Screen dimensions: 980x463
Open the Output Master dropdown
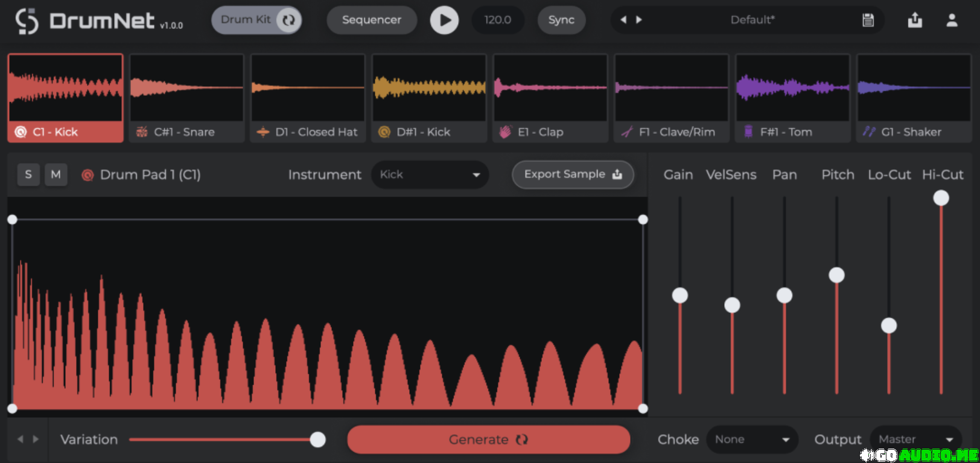click(916, 439)
